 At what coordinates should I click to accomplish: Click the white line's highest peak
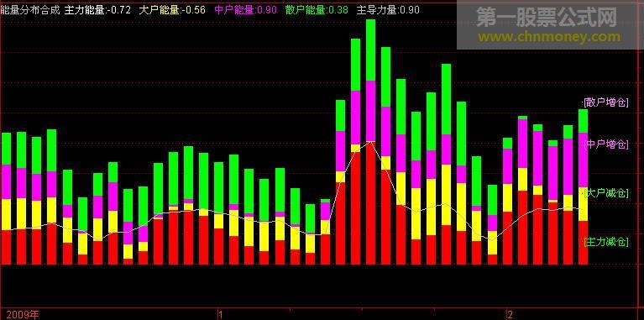[371, 141]
